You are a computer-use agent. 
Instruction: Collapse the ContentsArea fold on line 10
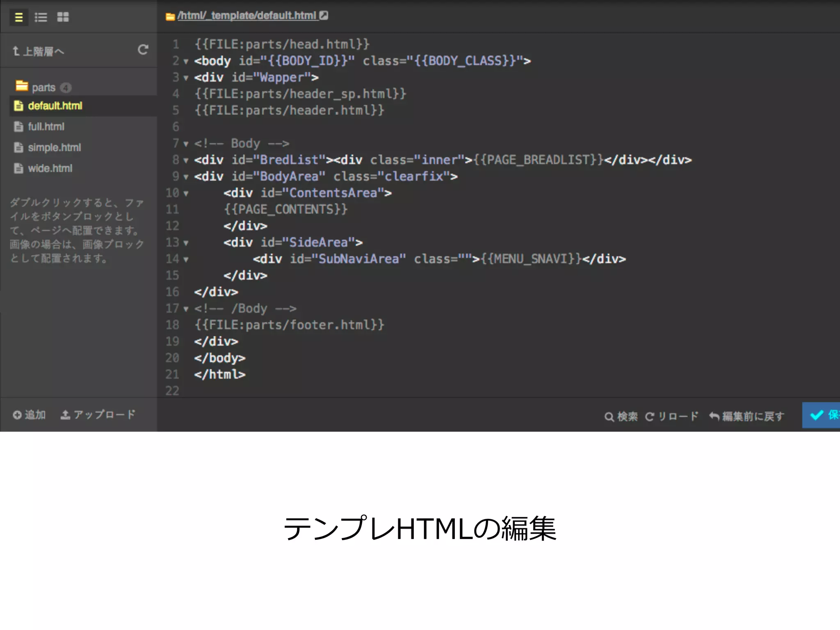186,194
